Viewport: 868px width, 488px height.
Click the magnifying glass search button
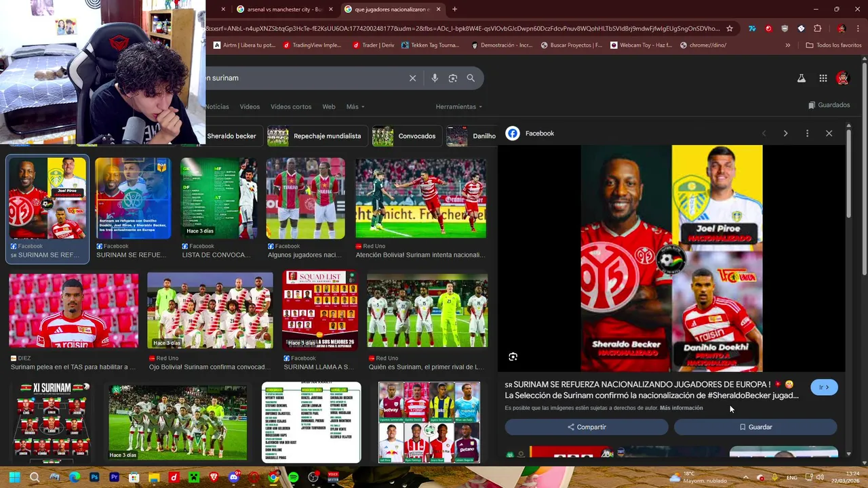click(471, 78)
